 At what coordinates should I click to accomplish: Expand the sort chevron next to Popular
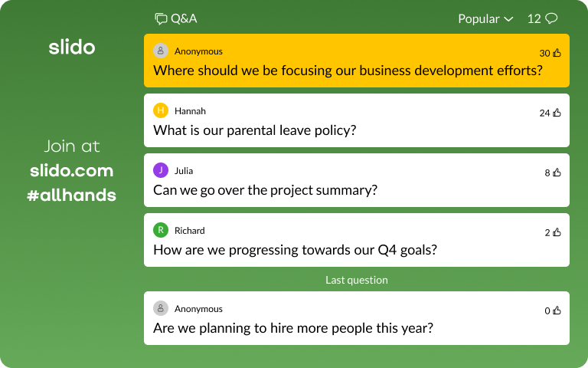[508, 19]
